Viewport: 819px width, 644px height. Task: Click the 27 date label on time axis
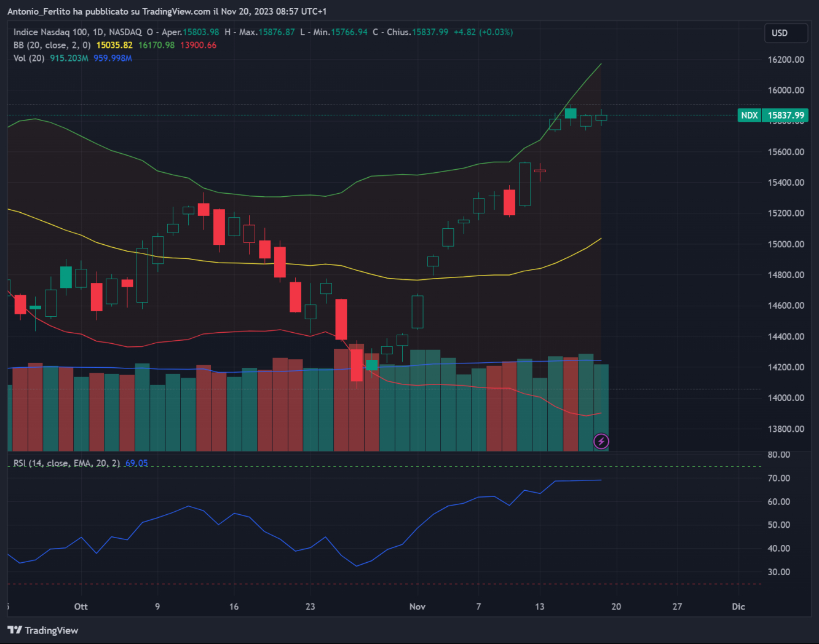[x=677, y=606]
